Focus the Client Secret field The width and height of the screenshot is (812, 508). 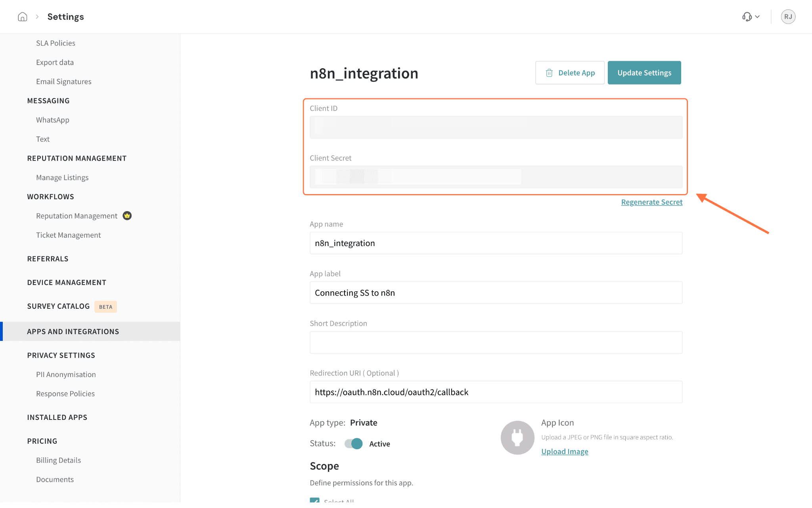pos(496,177)
